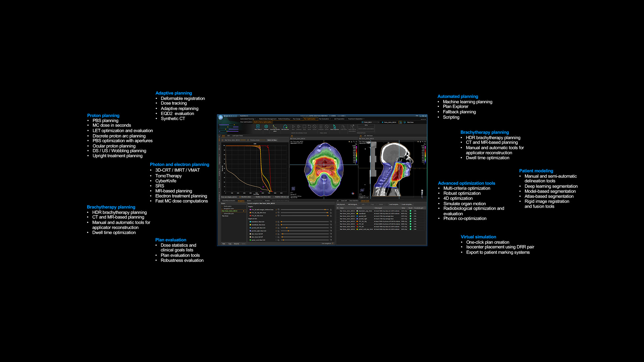Select the Multi-Criteria Optimization tab
The width and height of the screenshot is (644, 362).
point(263,122)
